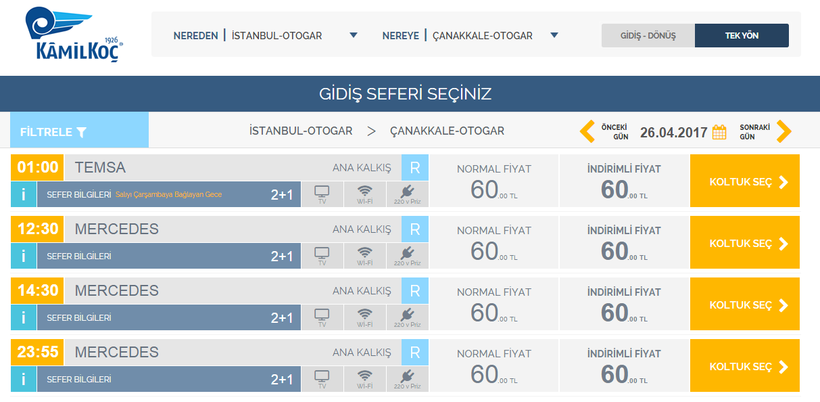Go to next day with right arrow
Image resolution: width=820 pixels, height=402 pixels.
click(x=784, y=132)
